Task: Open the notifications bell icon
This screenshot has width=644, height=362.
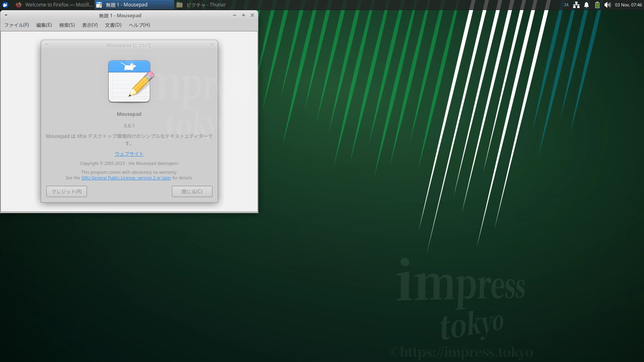Action: (586, 5)
